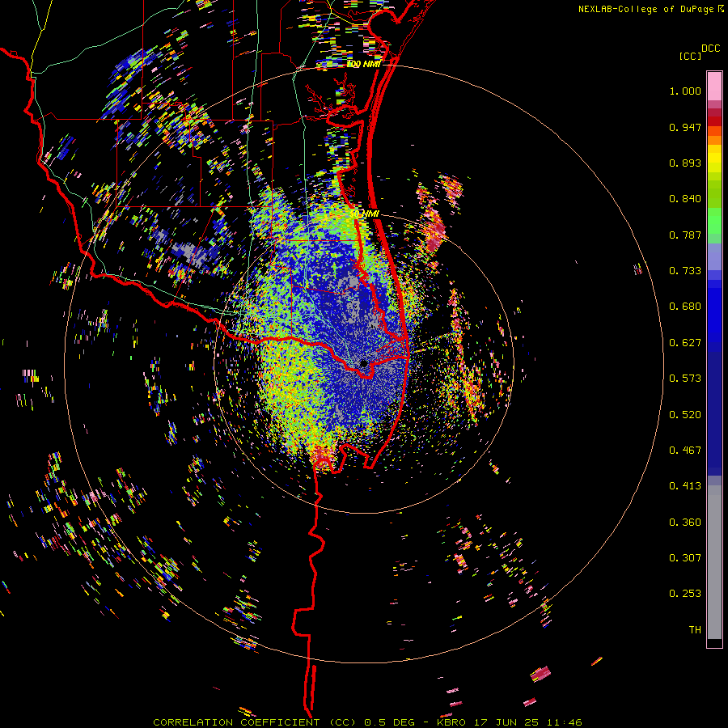The height and width of the screenshot is (728, 728).
Task: Pick the orange legend swatch
Action: click(x=714, y=140)
